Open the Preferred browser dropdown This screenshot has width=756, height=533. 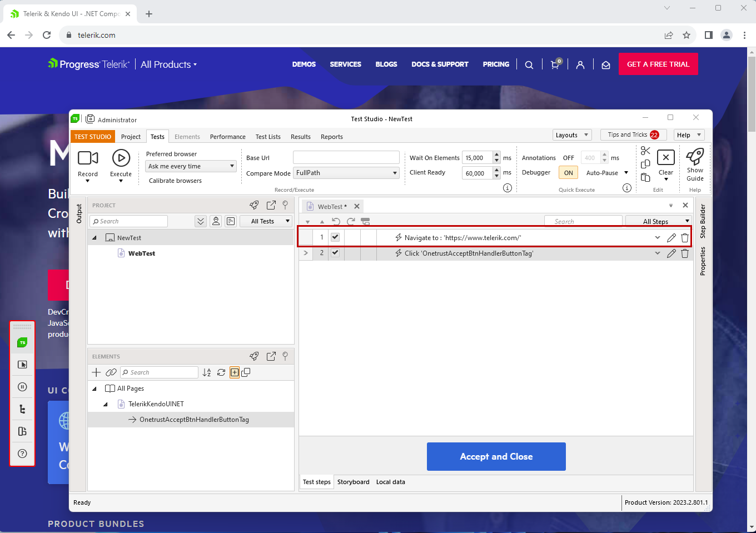click(191, 166)
